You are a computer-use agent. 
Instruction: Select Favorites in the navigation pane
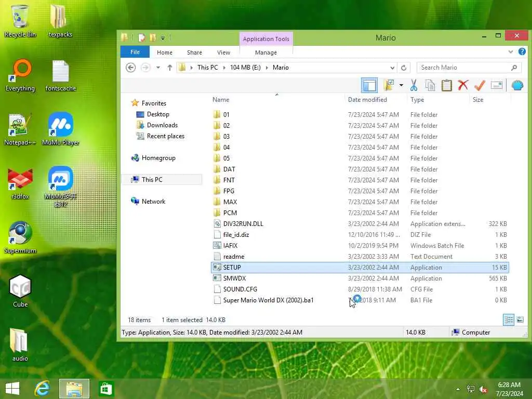pyautogui.click(x=154, y=103)
